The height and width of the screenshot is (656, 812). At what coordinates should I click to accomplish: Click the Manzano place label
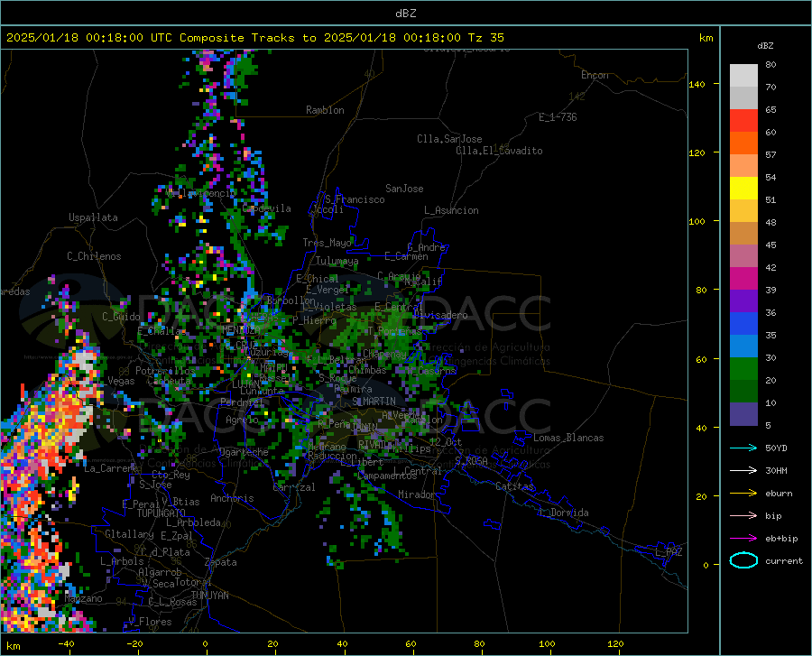[83, 598]
